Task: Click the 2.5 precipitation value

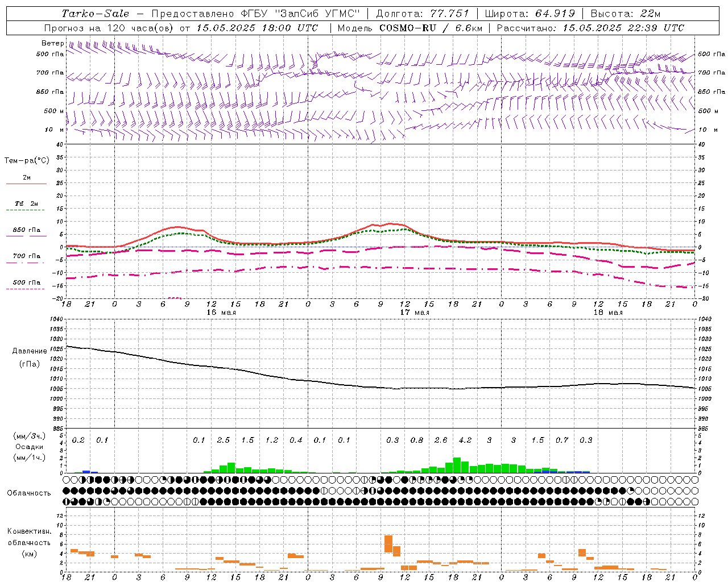Action: (224, 440)
